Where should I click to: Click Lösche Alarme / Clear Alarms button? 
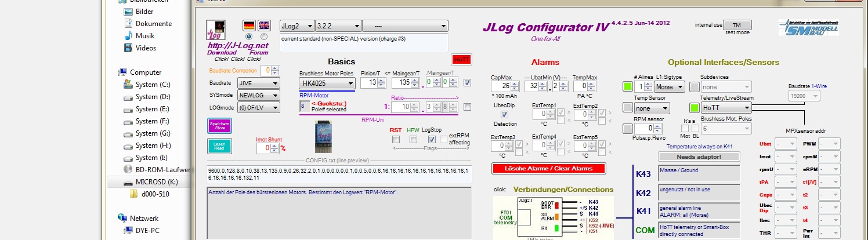click(x=549, y=168)
